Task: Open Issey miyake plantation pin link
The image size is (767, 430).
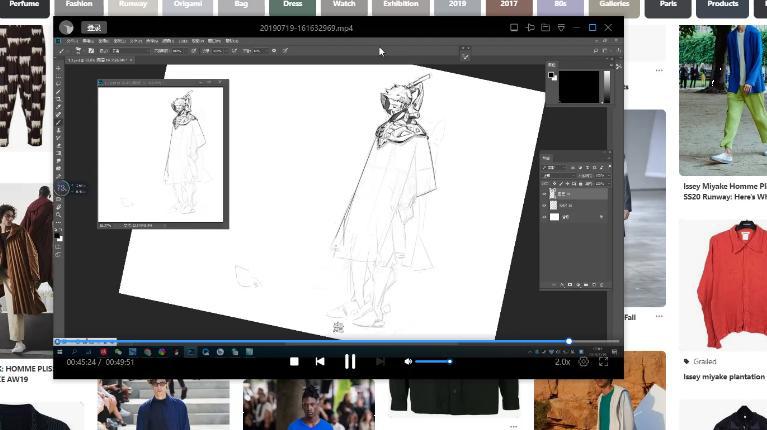Action: click(x=725, y=377)
